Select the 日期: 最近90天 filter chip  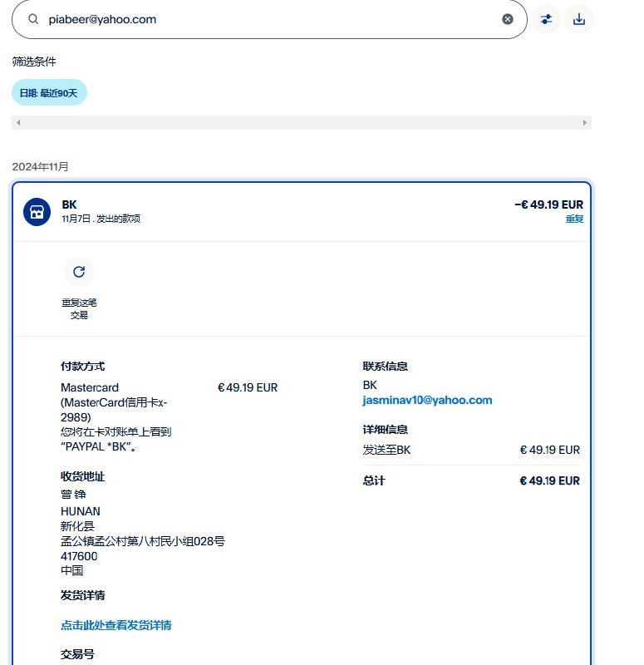tap(49, 92)
